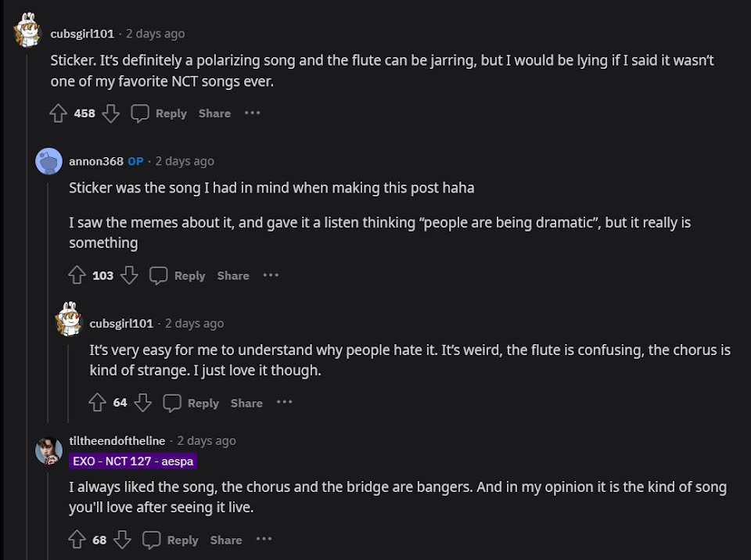Image resolution: width=751 pixels, height=560 pixels.
Task: Reply to annon368's comment
Action: [178, 275]
